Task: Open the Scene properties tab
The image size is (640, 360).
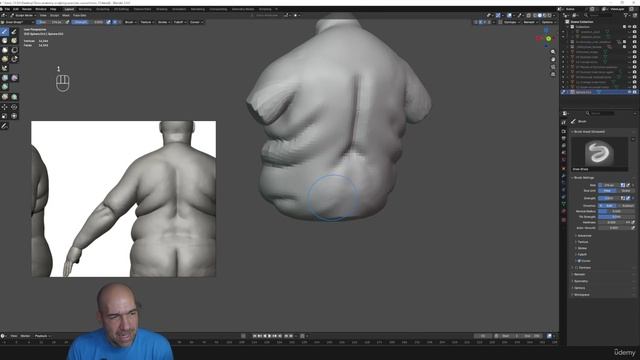Action: [x=564, y=153]
